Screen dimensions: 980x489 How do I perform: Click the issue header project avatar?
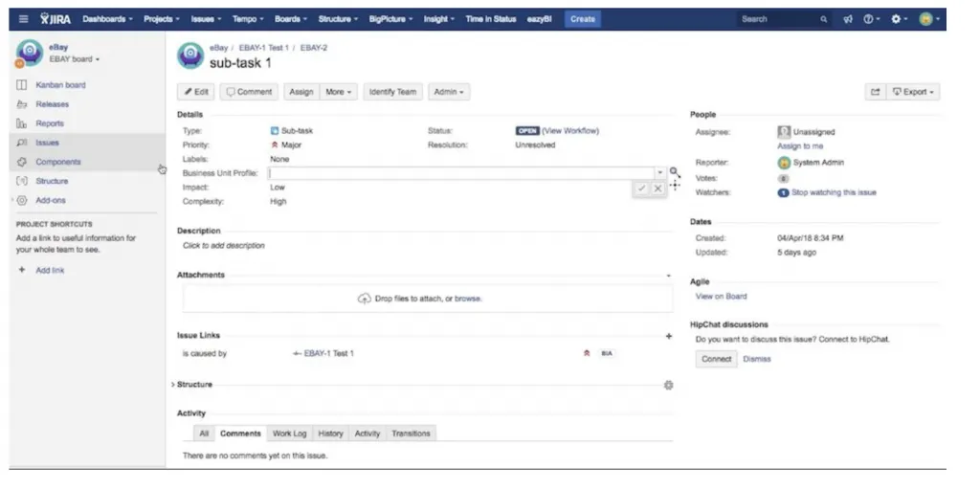pyautogui.click(x=190, y=56)
